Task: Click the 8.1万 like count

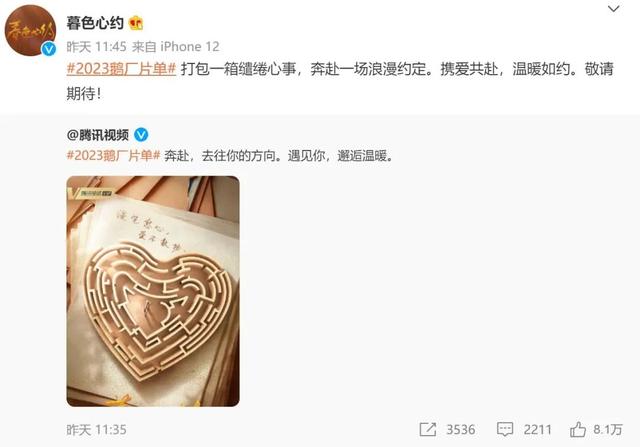Action: (x=608, y=430)
